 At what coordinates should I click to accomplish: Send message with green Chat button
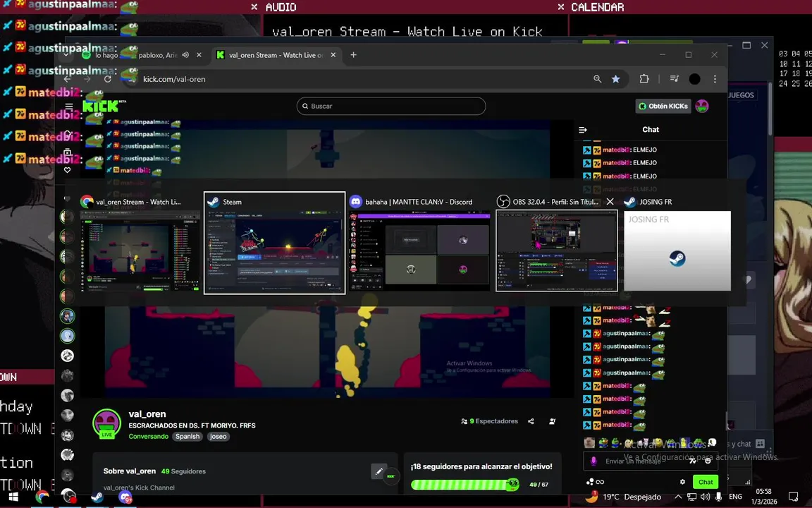706,482
